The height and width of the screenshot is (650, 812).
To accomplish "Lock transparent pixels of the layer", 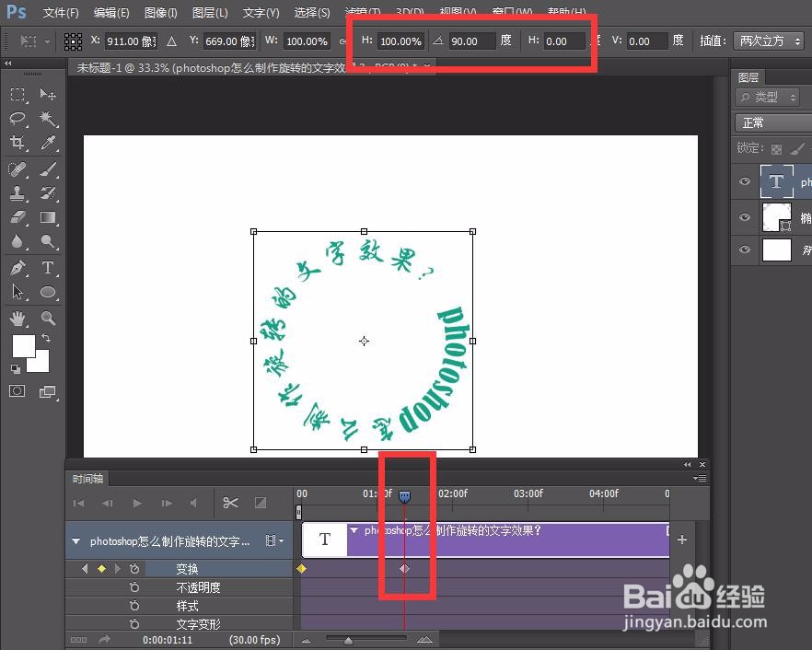I will tap(776, 149).
